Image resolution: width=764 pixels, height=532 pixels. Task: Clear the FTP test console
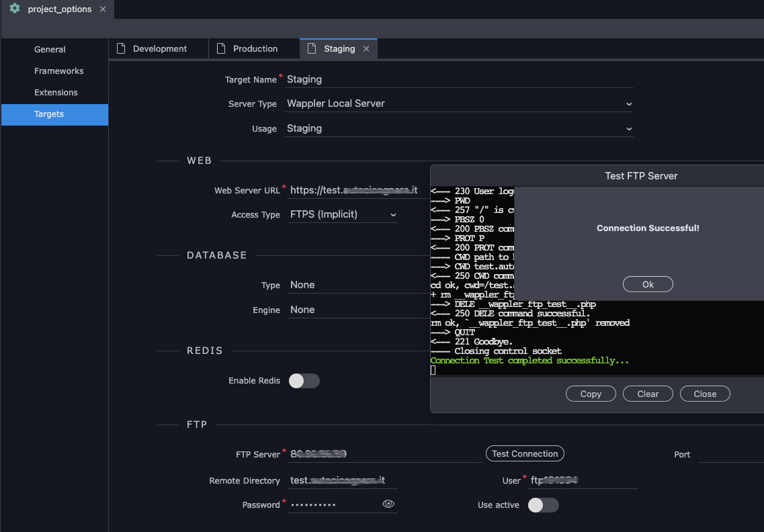point(648,394)
